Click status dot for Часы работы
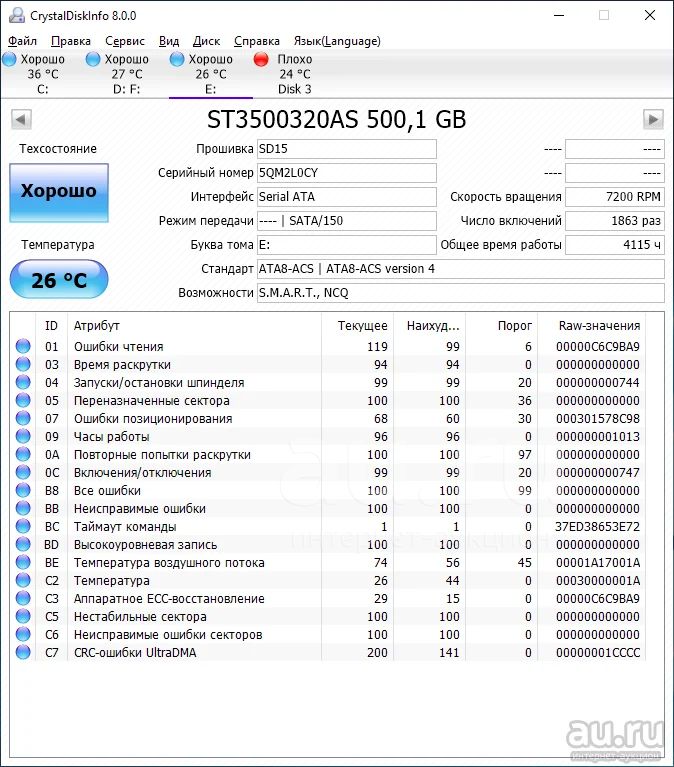This screenshot has height=767, width=674. point(23,436)
